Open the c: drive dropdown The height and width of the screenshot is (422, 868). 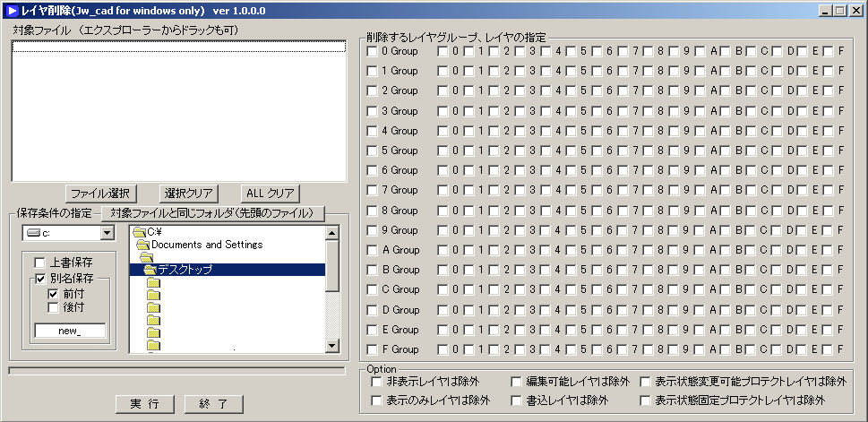tap(107, 233)
